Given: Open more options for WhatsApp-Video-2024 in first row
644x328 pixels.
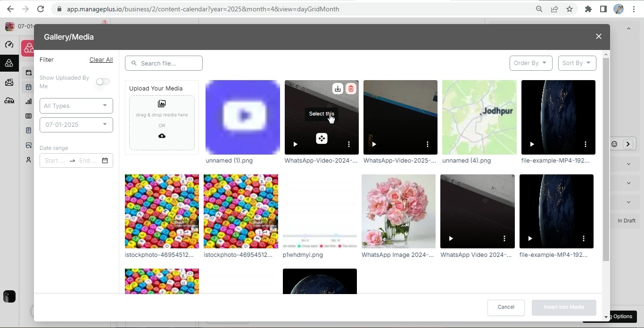Looking at the screenshot, I should pos(349,144).
